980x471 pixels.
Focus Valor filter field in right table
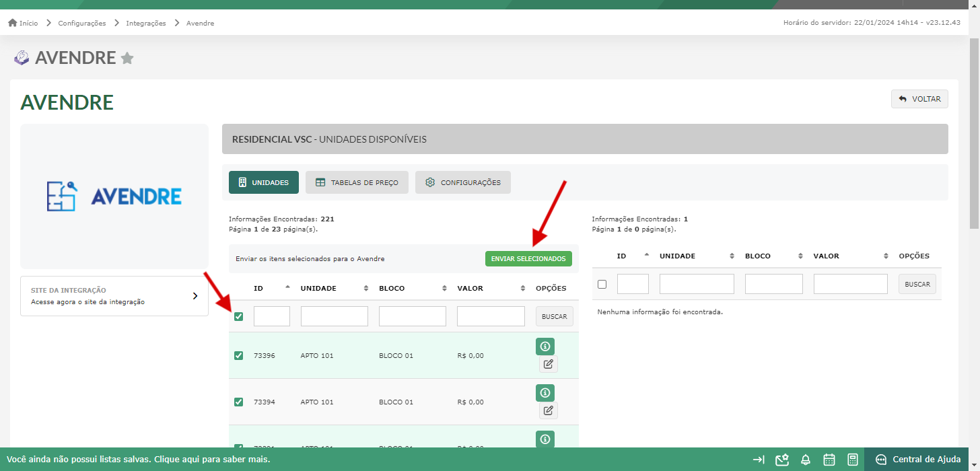(x=851, y=284)
